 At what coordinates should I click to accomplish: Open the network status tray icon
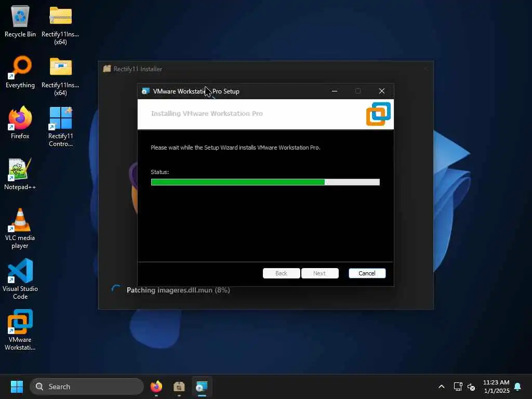(458, 387)
